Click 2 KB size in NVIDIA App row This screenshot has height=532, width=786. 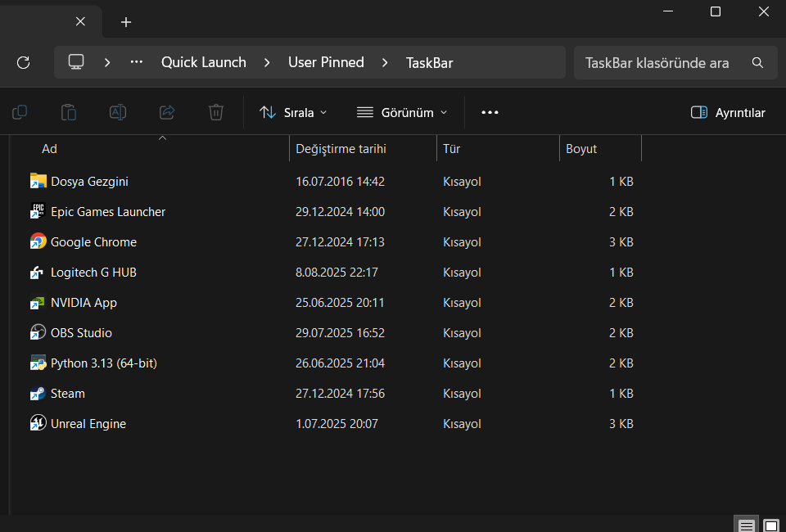tap(621, 303)
